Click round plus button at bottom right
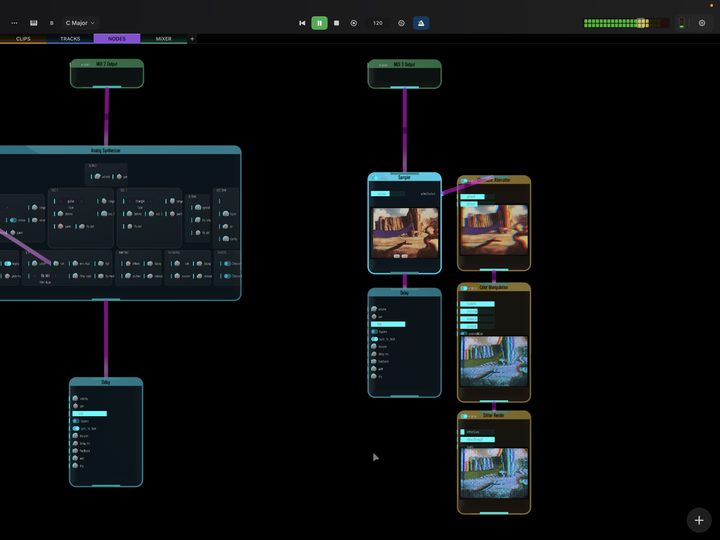 pyautogui.click(x=699, y=520)
